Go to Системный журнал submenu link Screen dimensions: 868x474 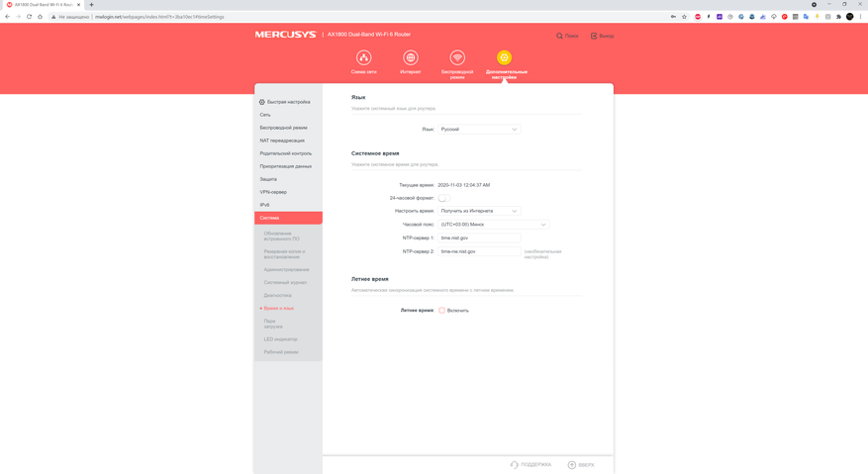tap(285, 282)
